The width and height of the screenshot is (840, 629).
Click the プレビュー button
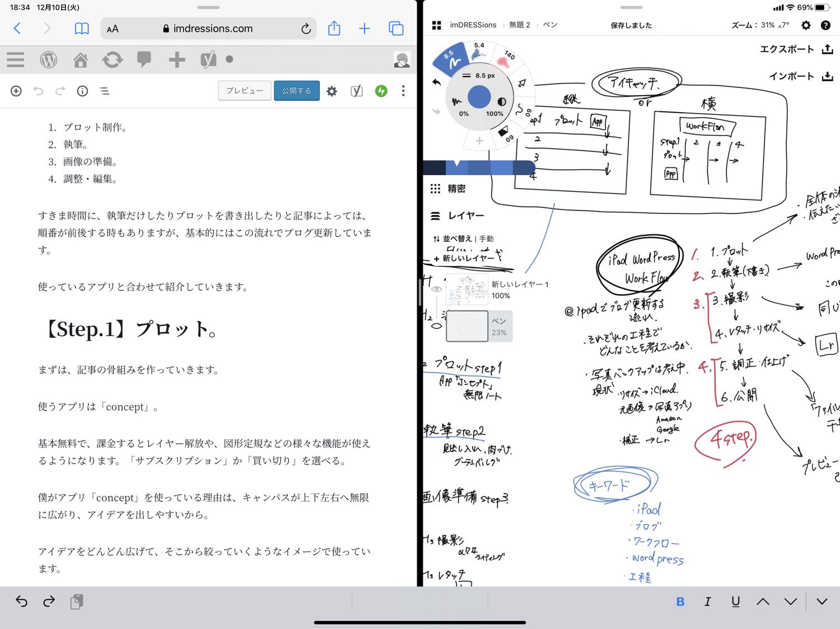[245, 91]
